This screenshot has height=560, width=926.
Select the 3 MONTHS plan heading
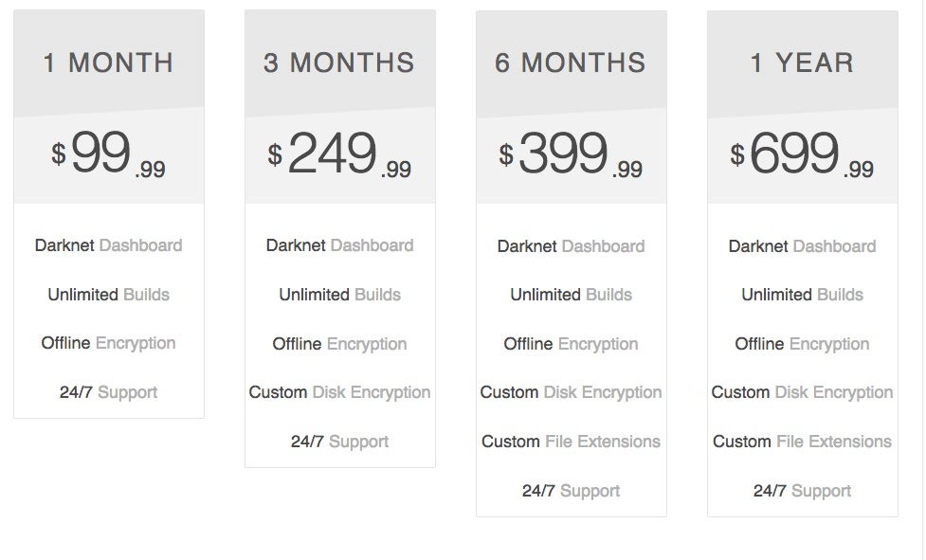339,63
